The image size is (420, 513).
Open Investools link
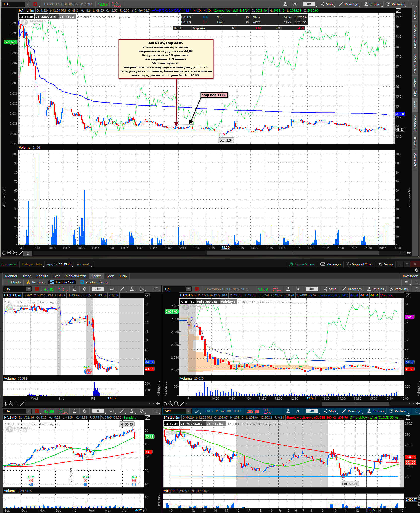tap(410, 276)
